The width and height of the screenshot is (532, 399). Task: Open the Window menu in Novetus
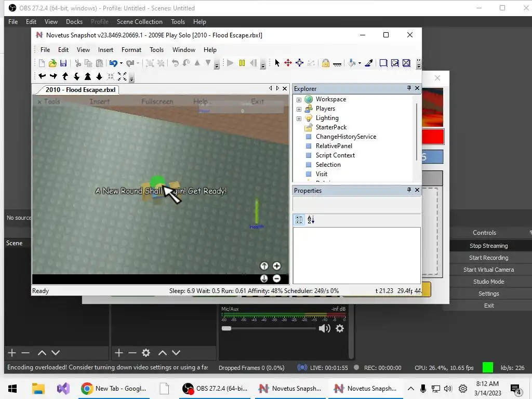click(x=184, y=50)
